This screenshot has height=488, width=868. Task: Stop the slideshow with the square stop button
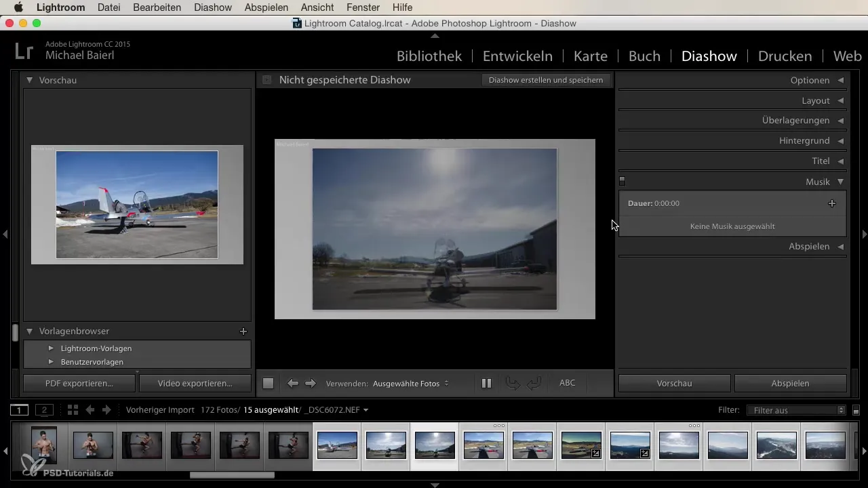point(268,384)
